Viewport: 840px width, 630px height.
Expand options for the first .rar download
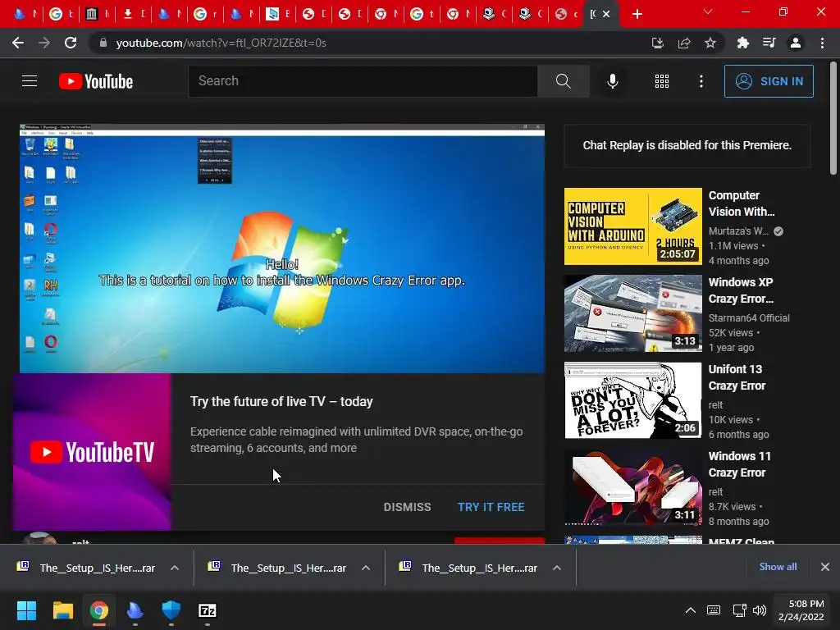175,568
